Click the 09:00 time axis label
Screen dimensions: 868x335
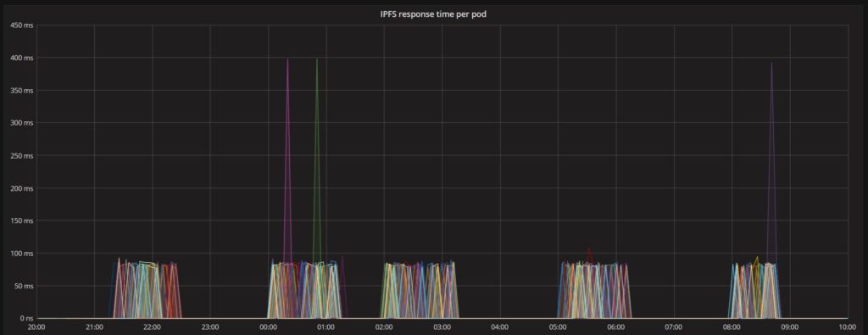point(790,327)
